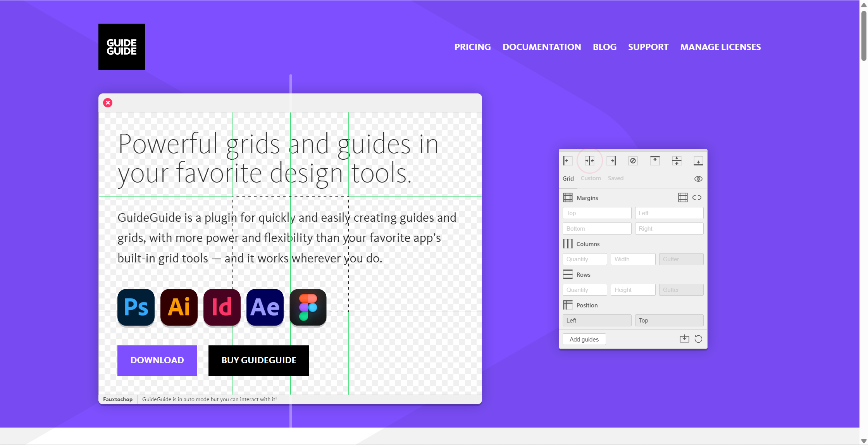Open the Left position dropdown
This screenshot has height=445, width=868.
pos(597,320)
